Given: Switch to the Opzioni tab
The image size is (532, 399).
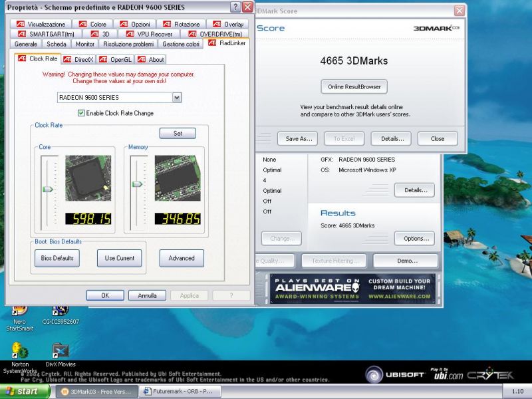Looking at the screenshot, I should click(x=135, y=24).
